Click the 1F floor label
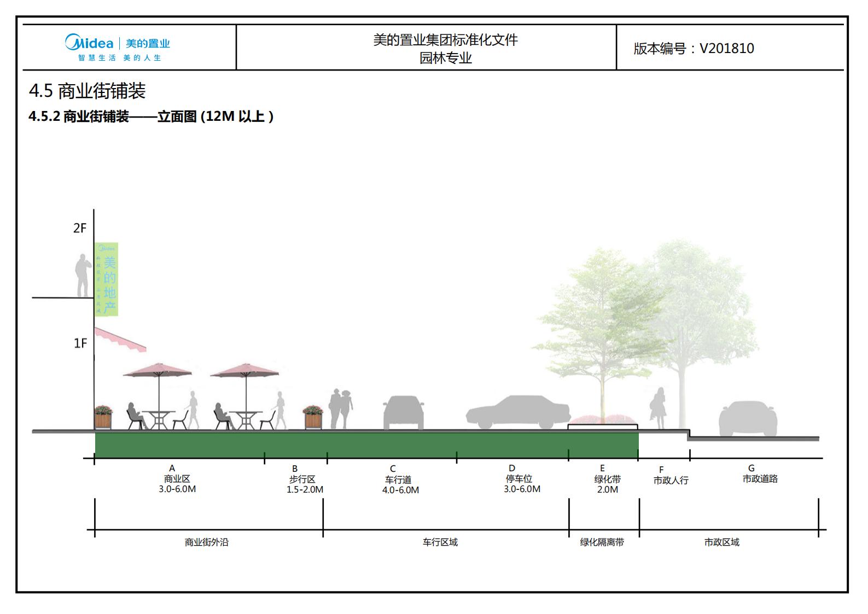 [80, 343]
